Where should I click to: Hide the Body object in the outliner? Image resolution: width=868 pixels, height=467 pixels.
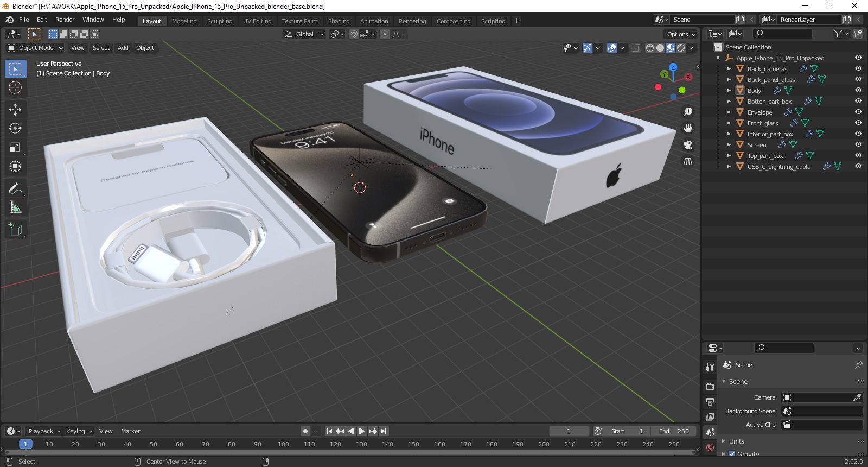(x=858, y=90)
